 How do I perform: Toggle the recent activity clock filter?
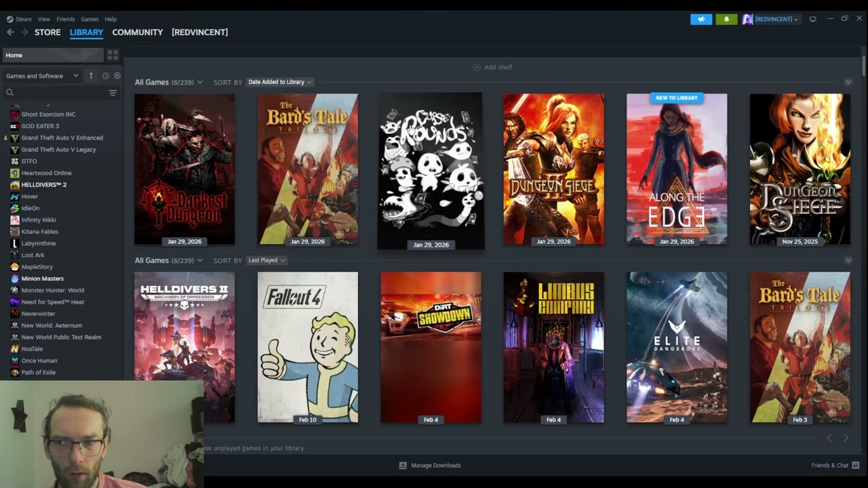click(105, 76)
